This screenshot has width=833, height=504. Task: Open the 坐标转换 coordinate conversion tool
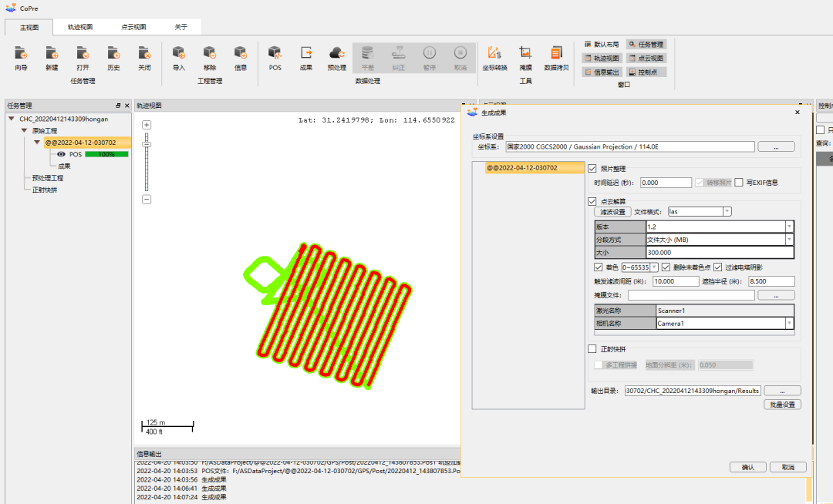(494, 54)
